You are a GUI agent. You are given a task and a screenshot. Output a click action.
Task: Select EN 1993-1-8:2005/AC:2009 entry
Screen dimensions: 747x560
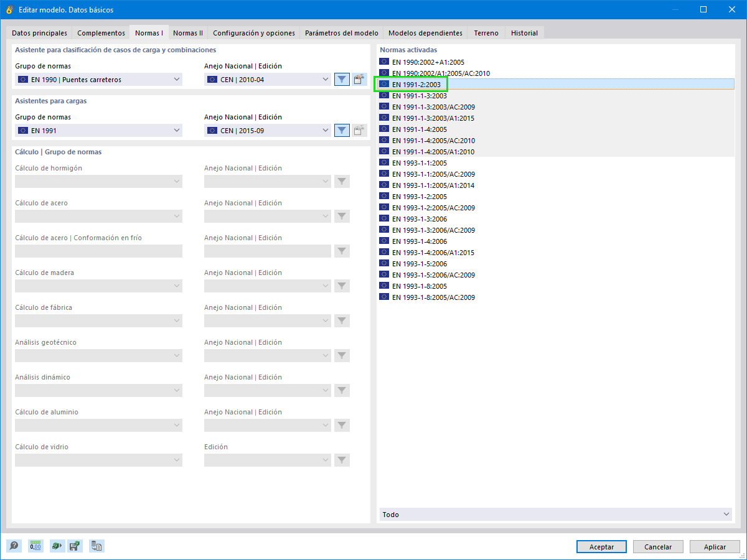[x=556, y=297]
